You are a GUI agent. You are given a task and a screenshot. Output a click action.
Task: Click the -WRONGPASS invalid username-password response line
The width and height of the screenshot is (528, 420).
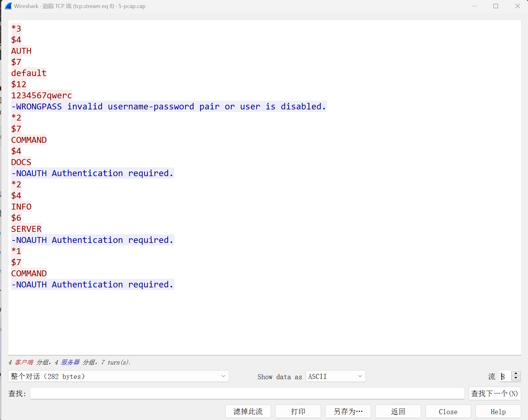click(169, 107)
